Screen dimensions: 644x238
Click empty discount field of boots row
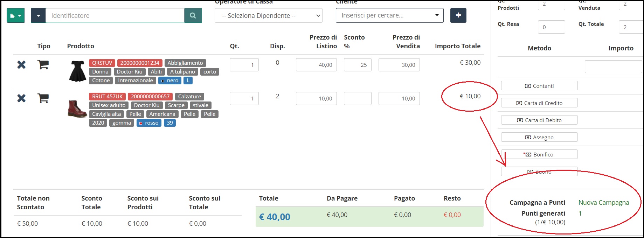358,98
